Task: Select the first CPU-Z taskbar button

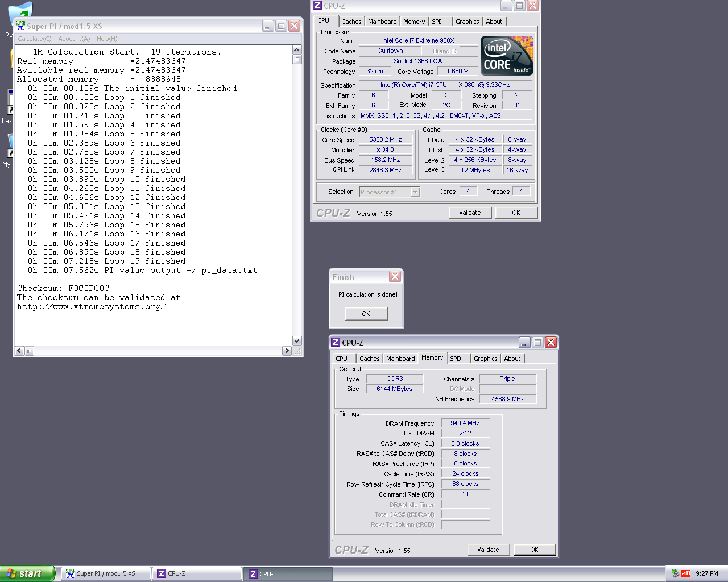Action: pos(197,573)
